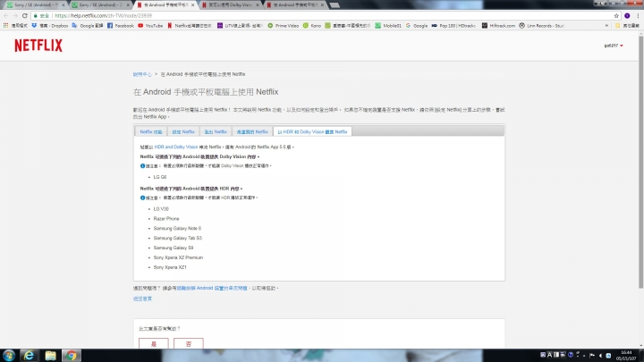The width and height of the screenshot is (644, 362).
Task: Open the Prime Video bookmark
Action: (283, 25)
